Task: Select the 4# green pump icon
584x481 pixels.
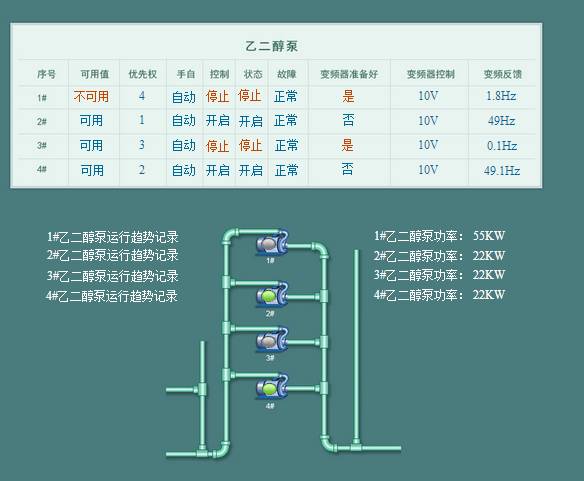Action: click(272, 387)
